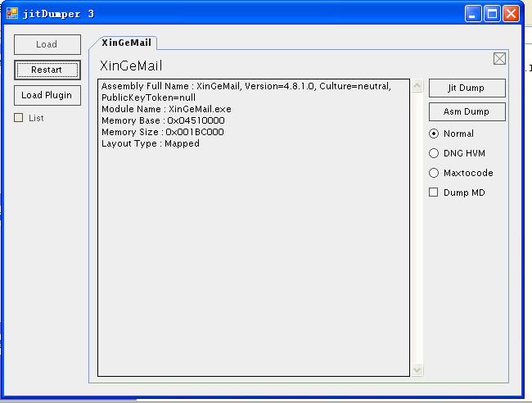Maximize the jitDumper 3 window
Viewport: 532px width, 403px height.
point(492,14)
